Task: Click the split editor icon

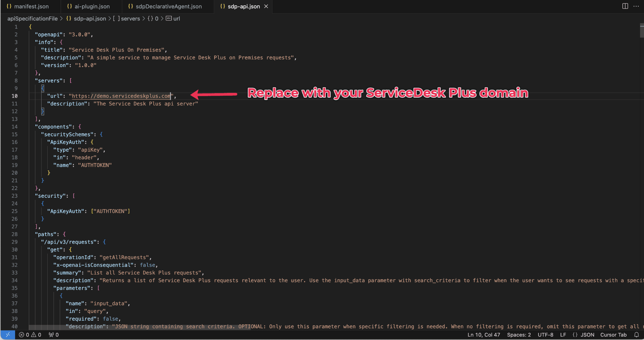Action: coord(625,6)
